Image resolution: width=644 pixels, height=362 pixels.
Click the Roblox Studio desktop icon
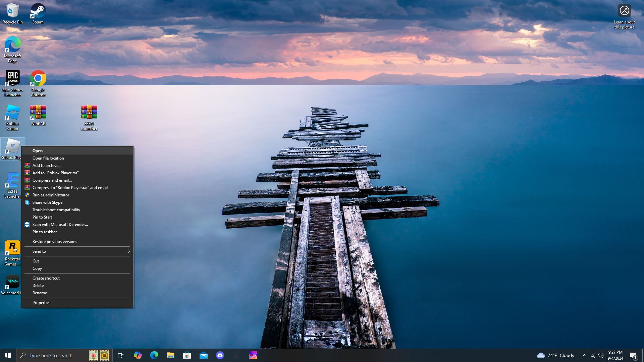tap(12, 117)
